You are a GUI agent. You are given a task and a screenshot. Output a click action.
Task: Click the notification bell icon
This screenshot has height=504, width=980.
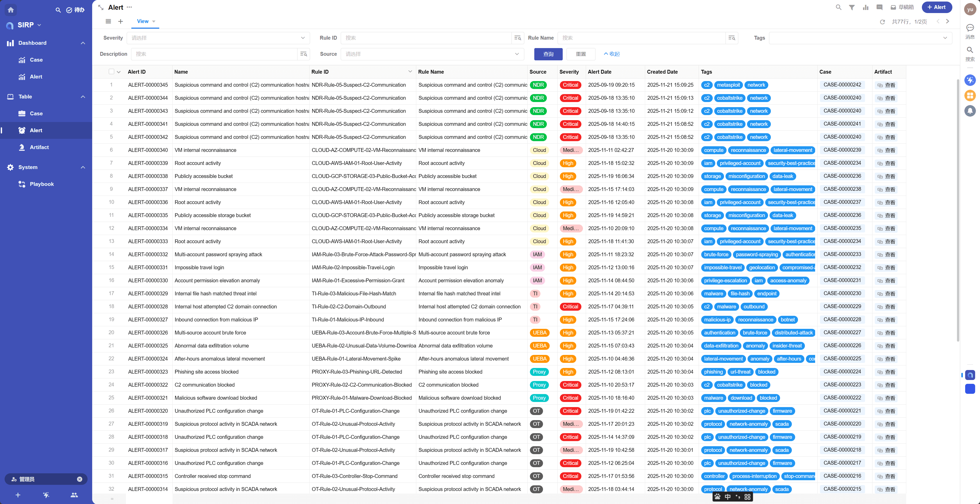pos(970,111)
